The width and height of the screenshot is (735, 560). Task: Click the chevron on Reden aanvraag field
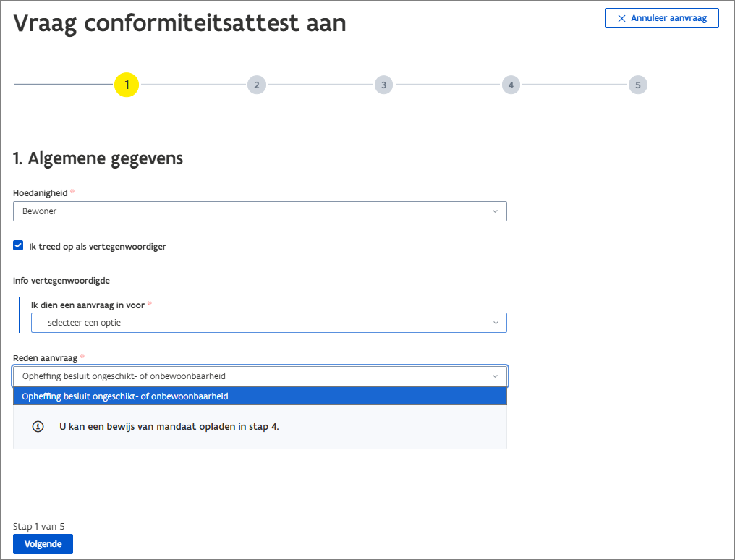[495, 376]
